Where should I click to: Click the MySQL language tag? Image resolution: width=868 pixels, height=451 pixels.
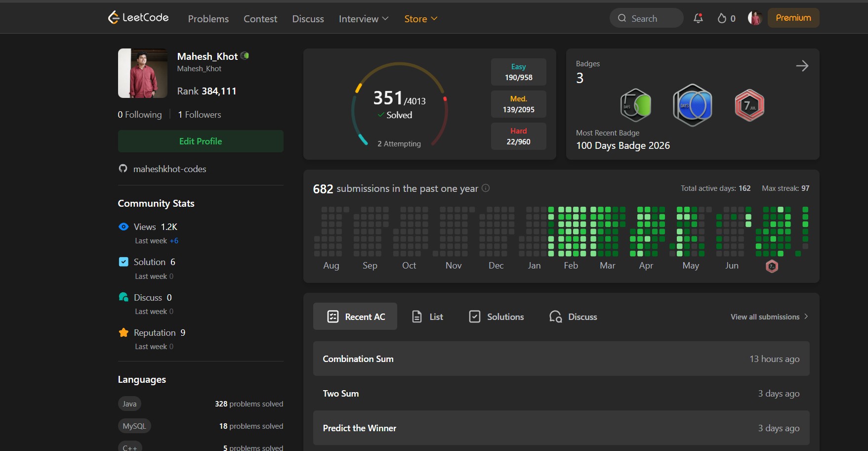click(134, 426)
